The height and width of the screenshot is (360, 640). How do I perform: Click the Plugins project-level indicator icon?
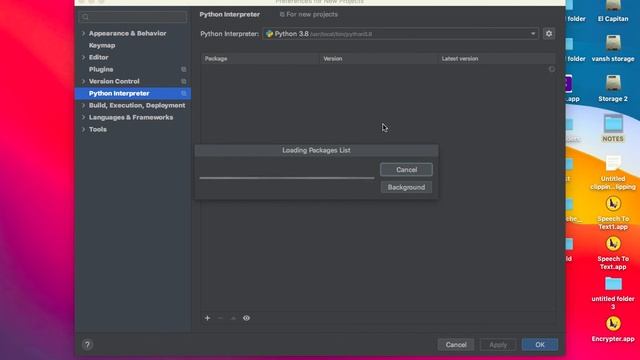coord(184,69)
